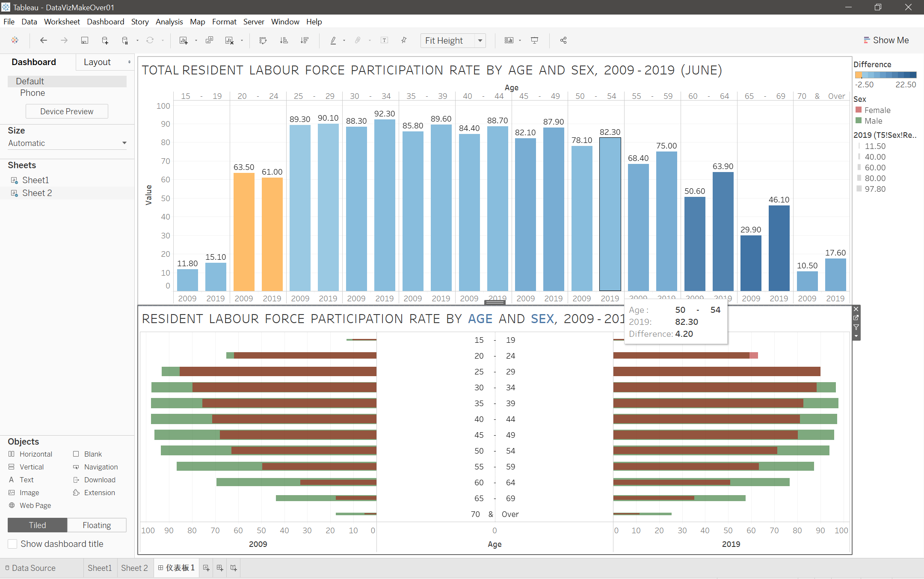Click the Sort Ascending toolbar icon
The height and width of the screenshot is (579, 924).
(x=284, y=40)
